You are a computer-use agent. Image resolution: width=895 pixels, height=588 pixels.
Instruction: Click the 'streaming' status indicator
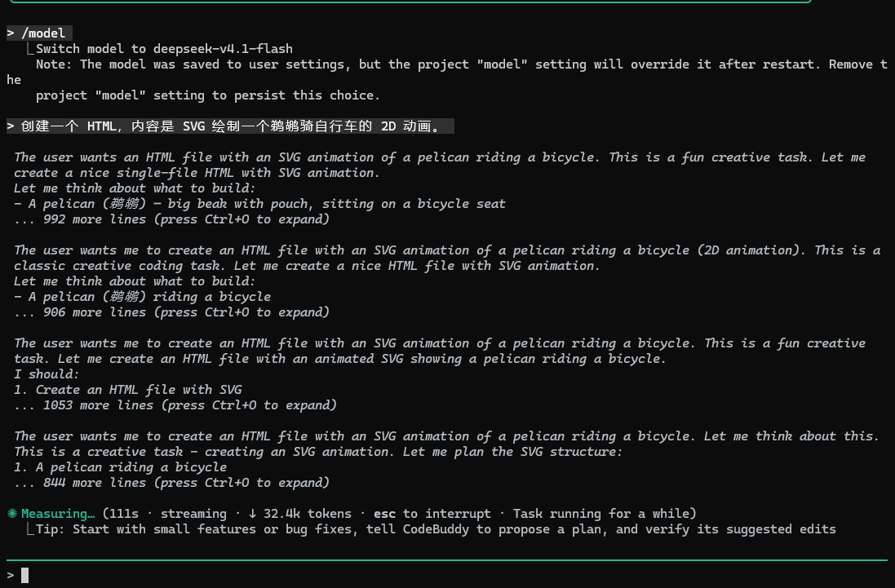tap(193, 513)
